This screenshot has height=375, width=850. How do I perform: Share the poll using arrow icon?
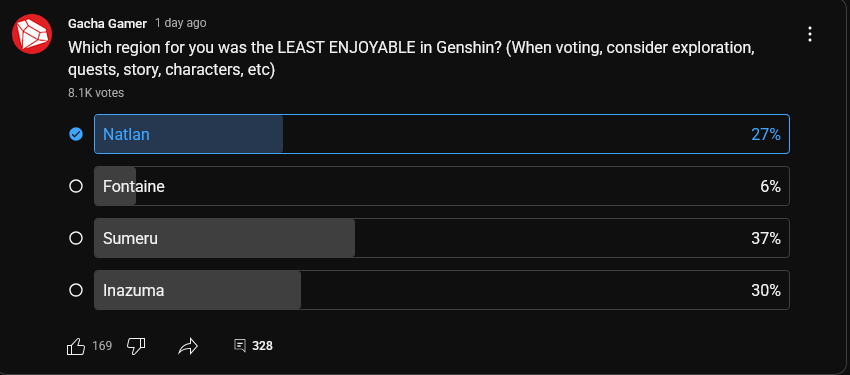[188, 346]
